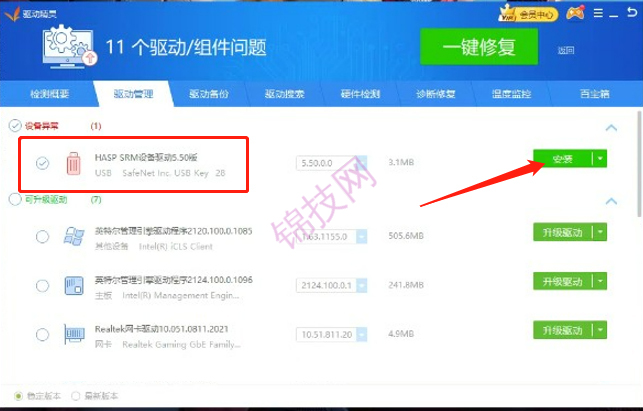Switch to the 硬件检测 tab
643x411 pixels.
[x=360, y=94]
